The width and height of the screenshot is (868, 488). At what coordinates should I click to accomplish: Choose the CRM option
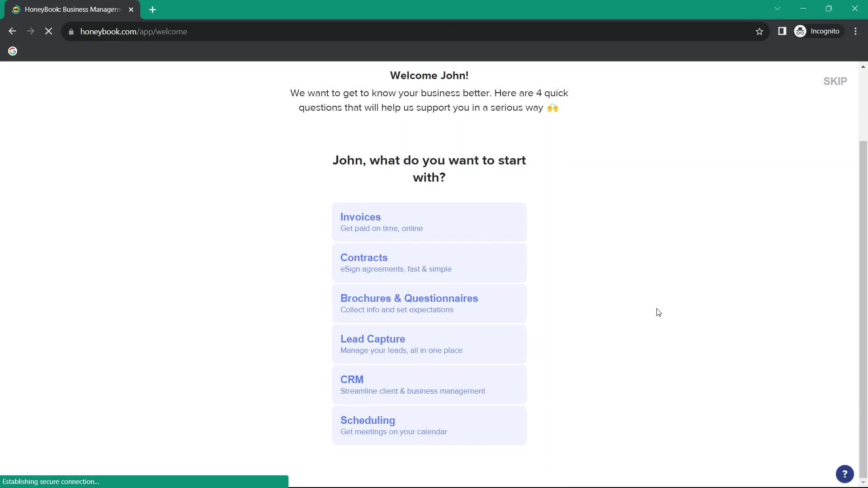pos(429,385)
